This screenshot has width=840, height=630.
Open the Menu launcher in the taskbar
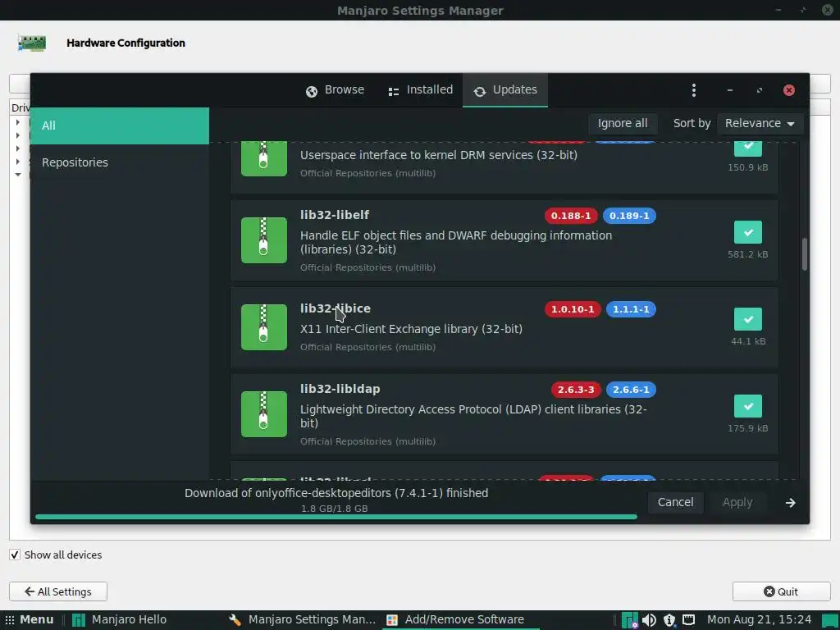click(30, 620)
